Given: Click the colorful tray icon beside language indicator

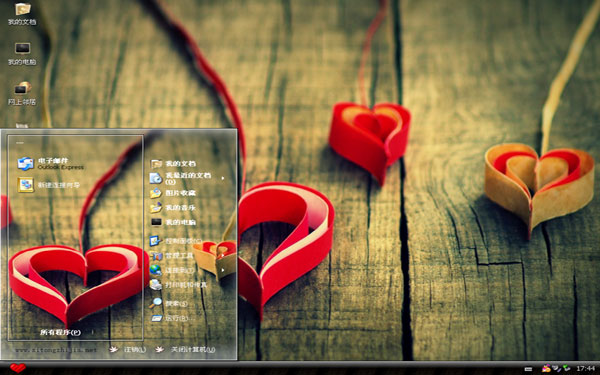Looking at the screenshot, I should [x=546, y=368].
